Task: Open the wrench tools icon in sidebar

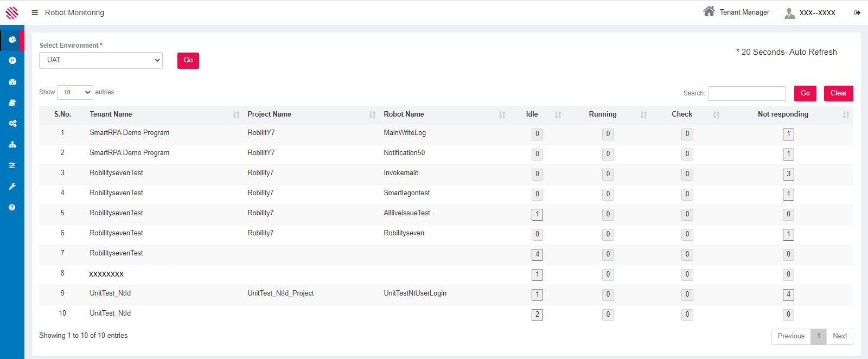Action: pyautogui.click(x=12, y=187)
